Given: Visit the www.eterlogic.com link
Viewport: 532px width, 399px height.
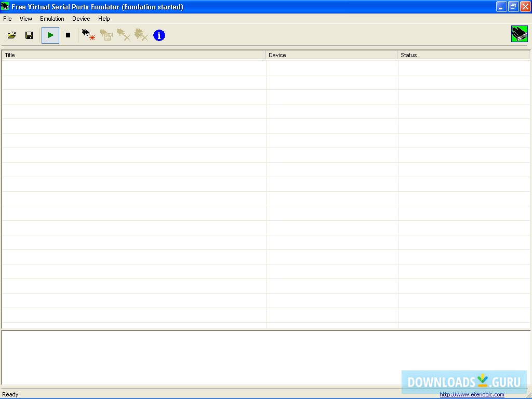Looking at the screenshot, I should point(472,394).
